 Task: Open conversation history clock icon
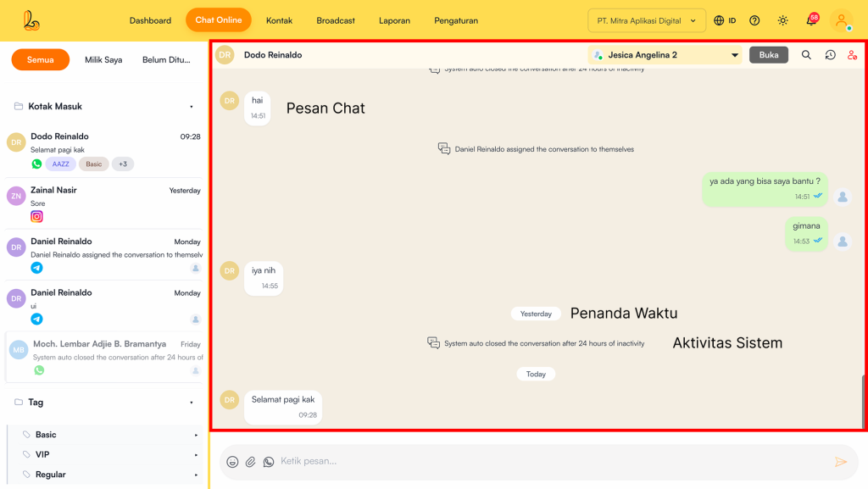830,55
